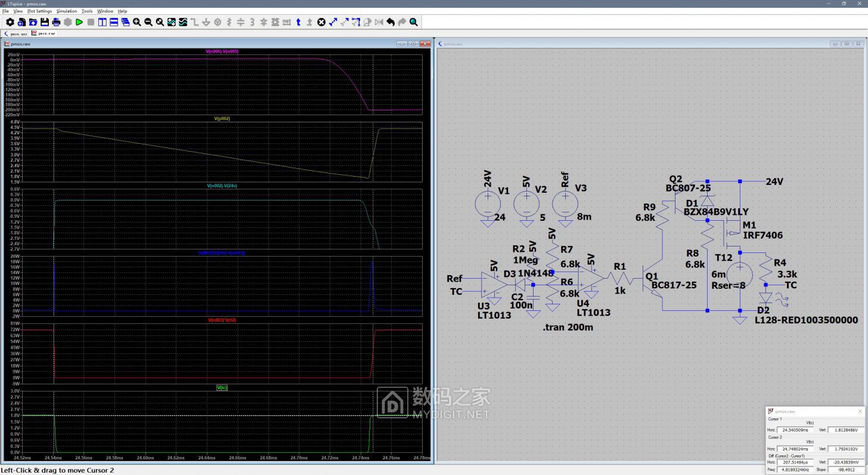The image size is (868, 475).
Task: Select the place resistor tool
Action: coord(229,22)
